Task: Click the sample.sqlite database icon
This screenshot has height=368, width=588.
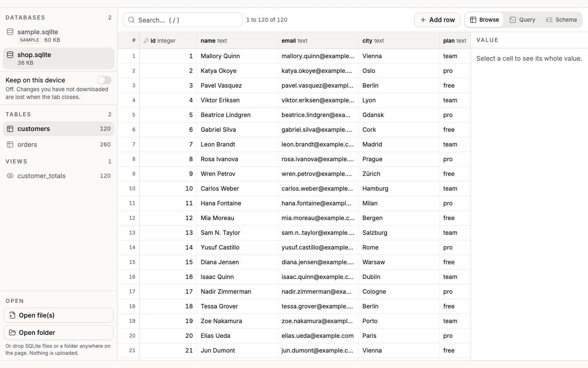Action: coord(10,32)
